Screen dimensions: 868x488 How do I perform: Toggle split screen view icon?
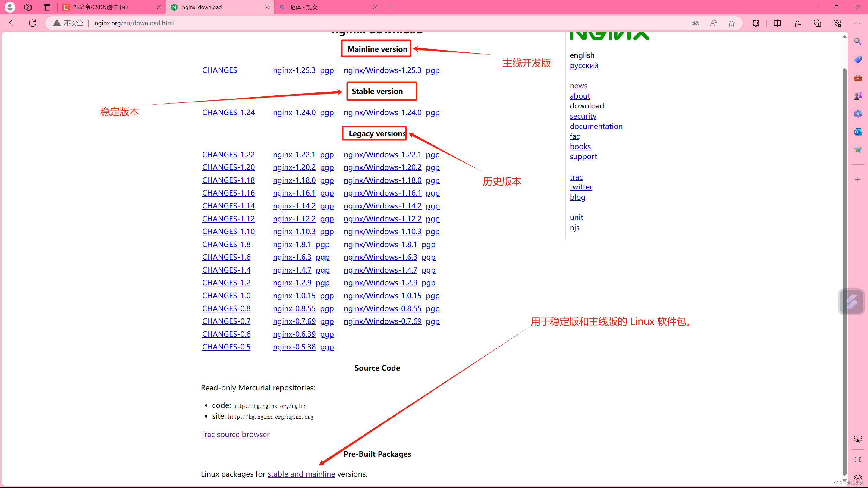tap(777, 23)
